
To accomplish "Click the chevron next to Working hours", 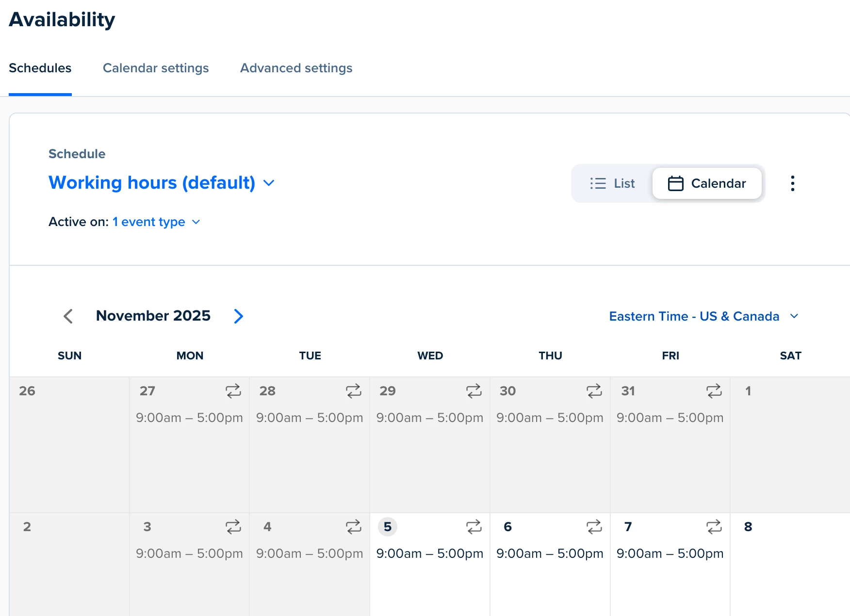I will 269,183.
